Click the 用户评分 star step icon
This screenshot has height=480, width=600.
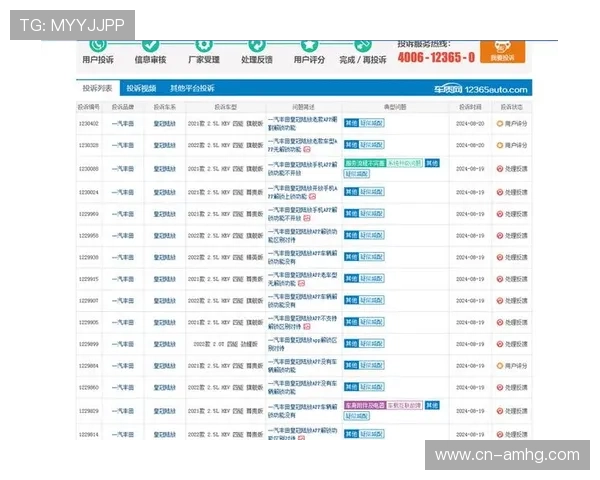[309, 45]
